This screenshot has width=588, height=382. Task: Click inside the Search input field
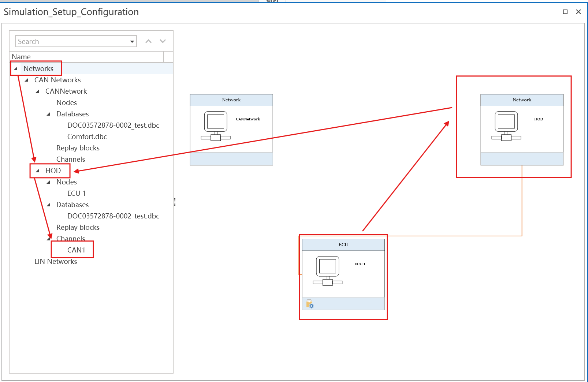point(71,42)
